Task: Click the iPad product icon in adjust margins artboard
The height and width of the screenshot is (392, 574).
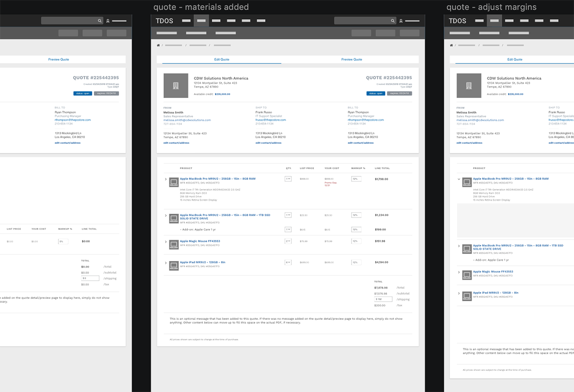Action: coord(467,296)
